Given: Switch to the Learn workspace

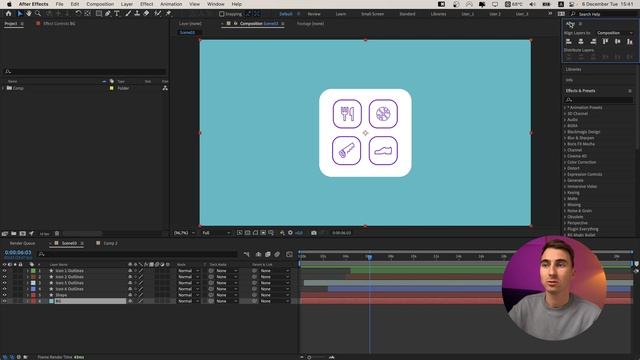Looking at the screenshot, I should [341, 14].
